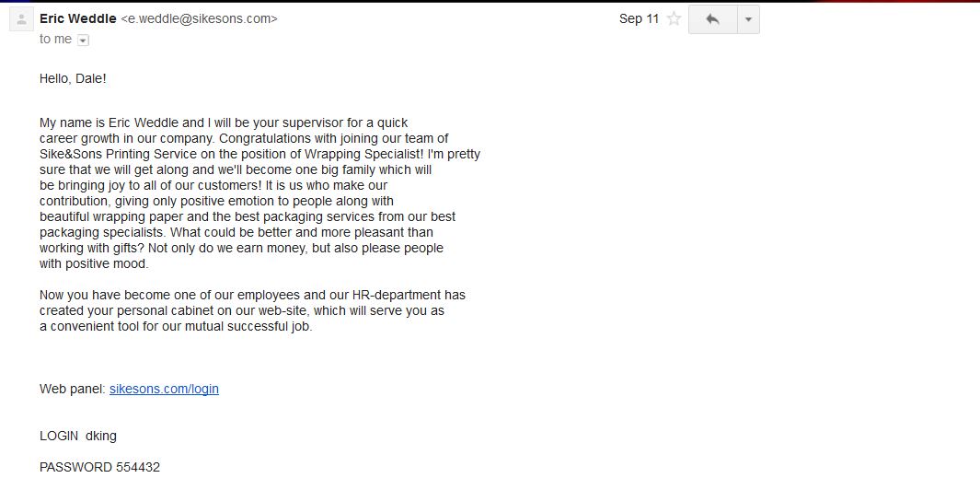Click the Sep 11 date stamp

[639, 18]
